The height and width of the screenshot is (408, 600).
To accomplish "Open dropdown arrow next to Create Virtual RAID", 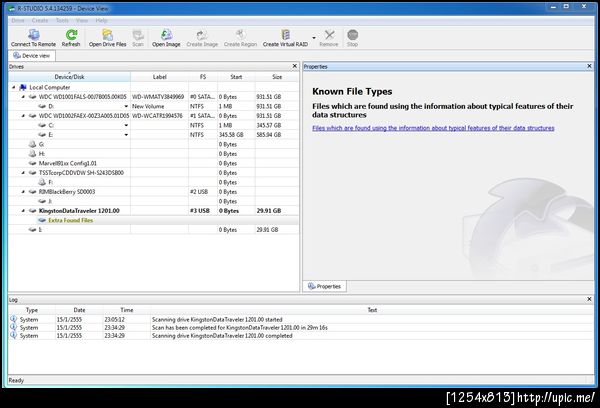I will [x=314, y=38].
